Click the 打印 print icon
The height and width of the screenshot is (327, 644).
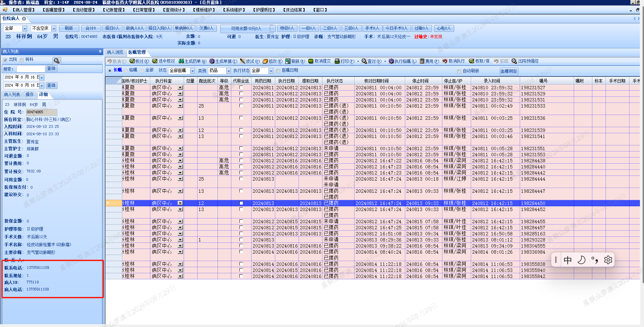coord(337,61)
